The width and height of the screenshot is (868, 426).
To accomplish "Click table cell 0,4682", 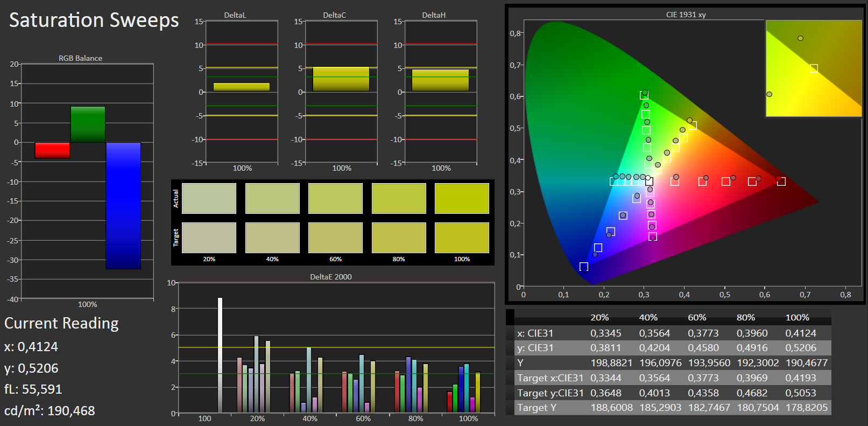I will tap(752, 393).
